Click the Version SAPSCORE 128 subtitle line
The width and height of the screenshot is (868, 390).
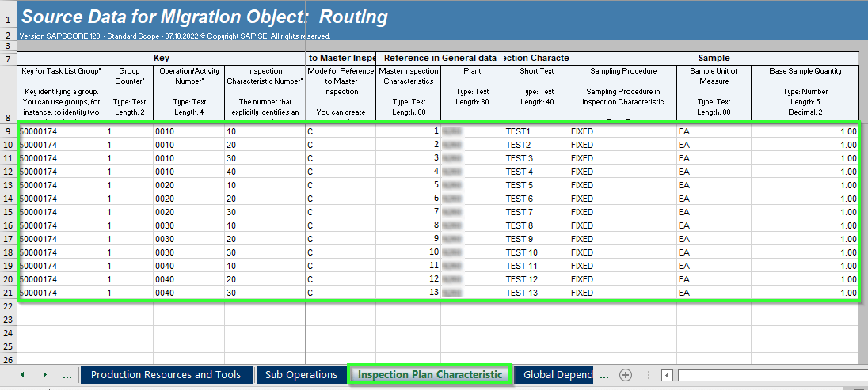175,36
